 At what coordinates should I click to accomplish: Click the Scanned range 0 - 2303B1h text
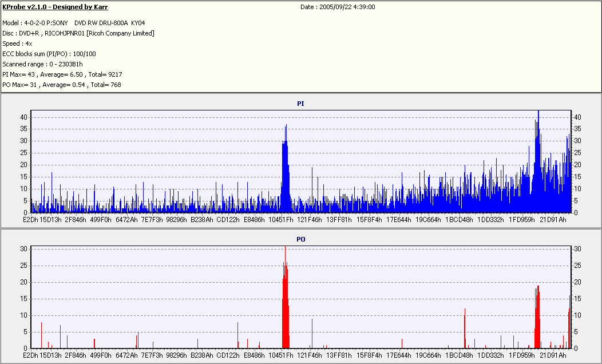[x=42, y=64]
